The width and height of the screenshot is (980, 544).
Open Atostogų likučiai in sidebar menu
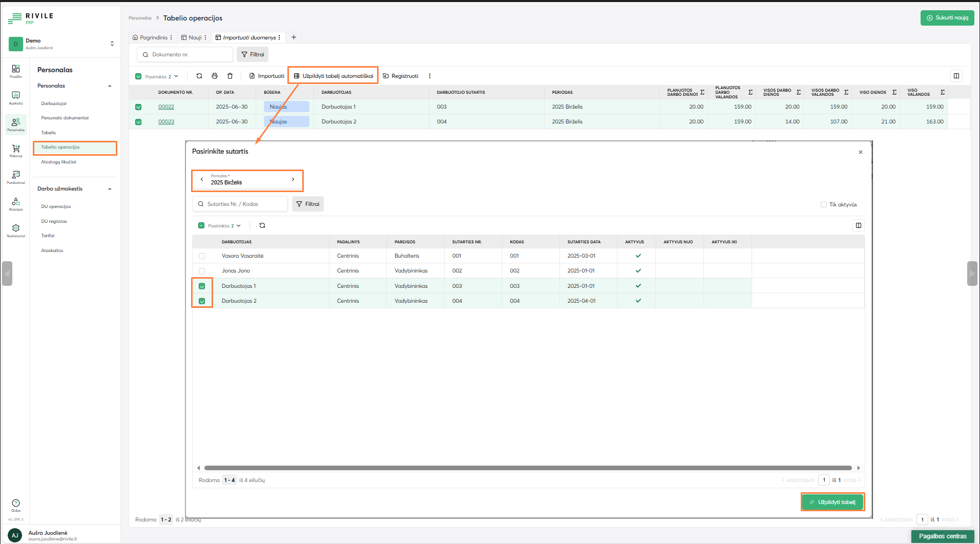tap(58, 162)
